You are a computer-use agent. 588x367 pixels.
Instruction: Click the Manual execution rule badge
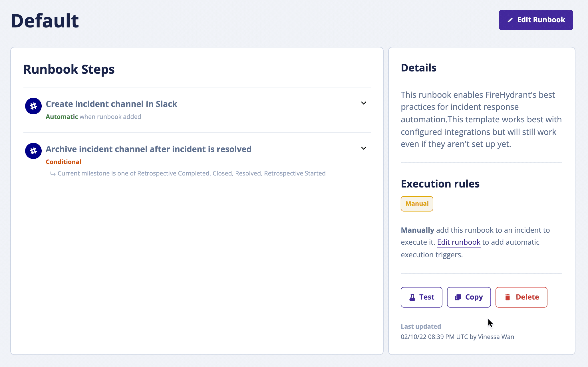pos(417,204)
